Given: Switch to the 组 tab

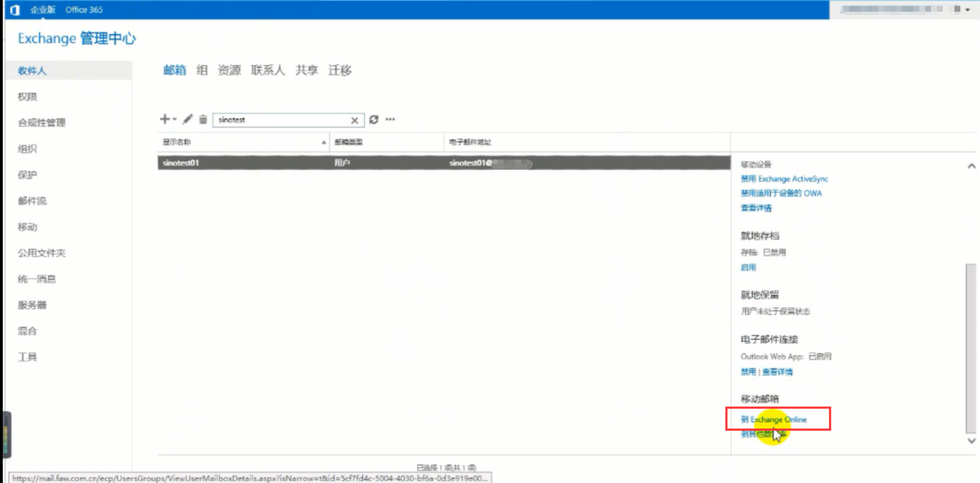Looking at the screenshot, I should point(202,70).
